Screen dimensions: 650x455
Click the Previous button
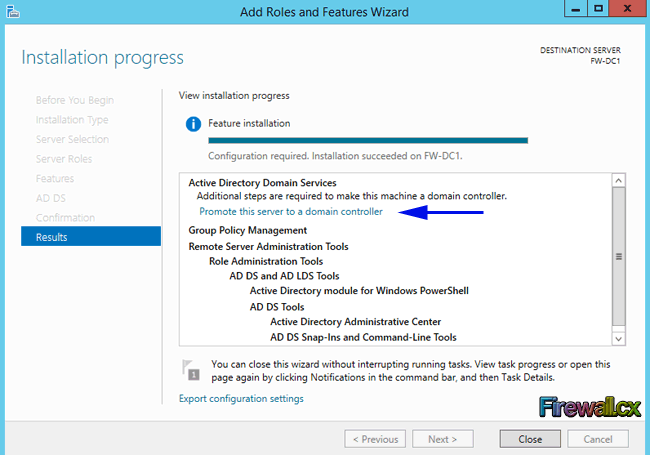point(375,439)
